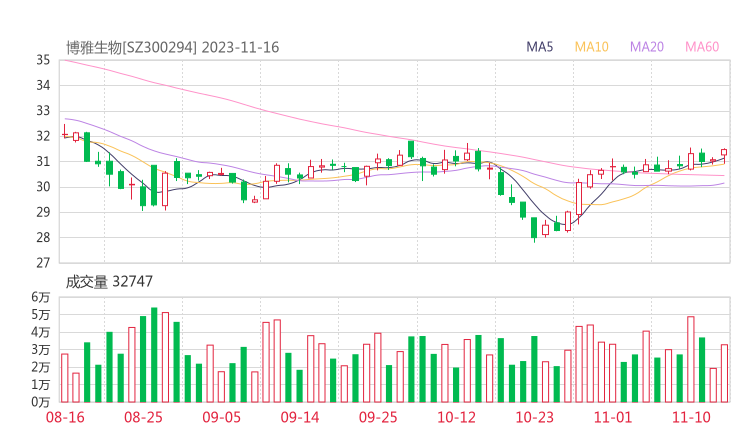Viewport: 740px width, 440px height.
Task: Click the 09-14 date axis label
Action: pyautogui.click(x=300, y=417)
